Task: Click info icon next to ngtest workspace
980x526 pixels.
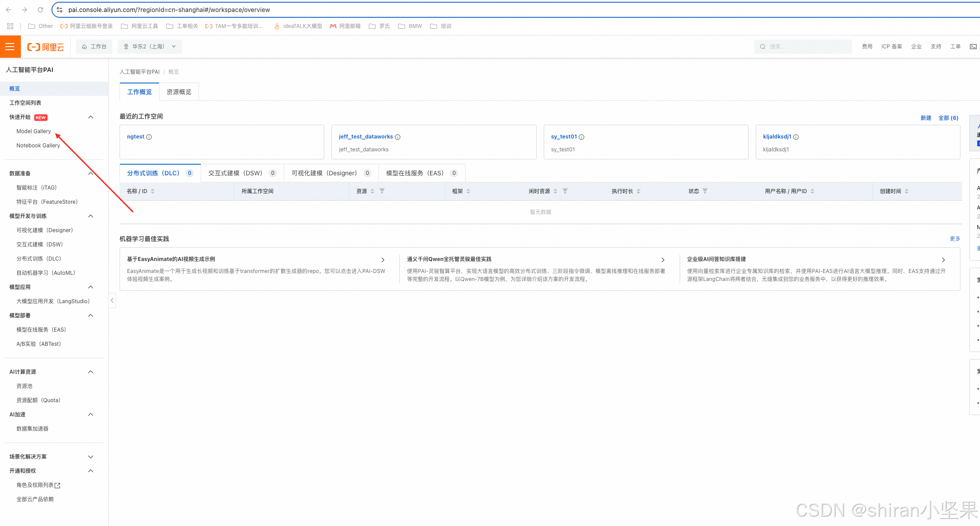Action: pos(149,137)
